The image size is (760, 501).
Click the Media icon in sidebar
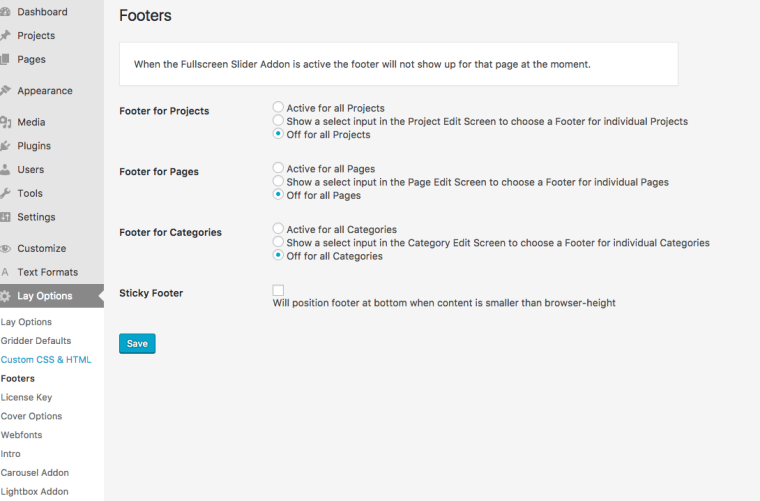(x=5, y=123)
